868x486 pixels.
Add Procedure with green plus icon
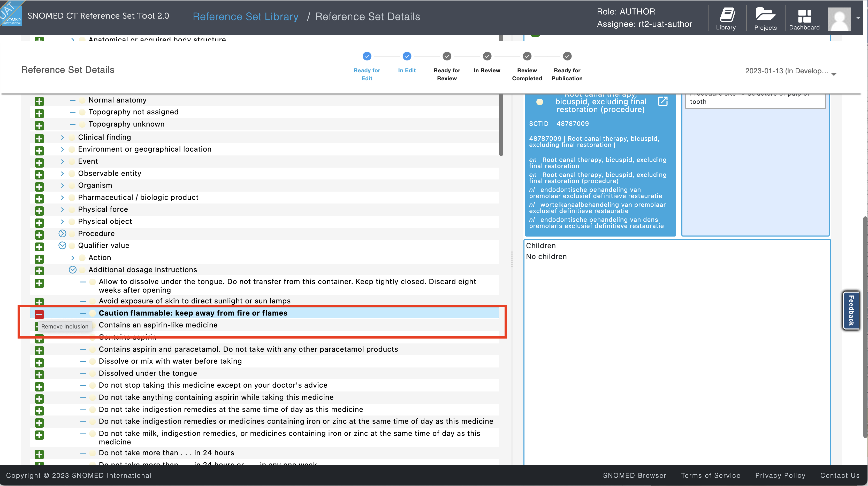[39, 234]
